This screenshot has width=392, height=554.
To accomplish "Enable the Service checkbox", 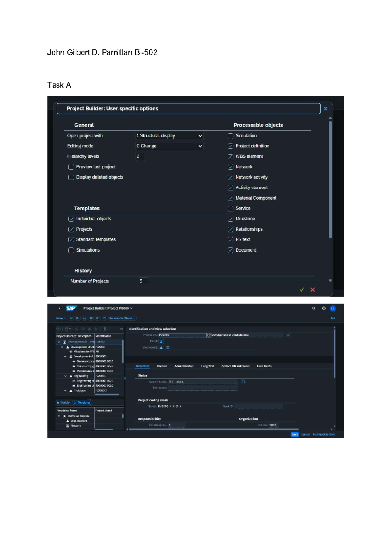I will 230,208.
